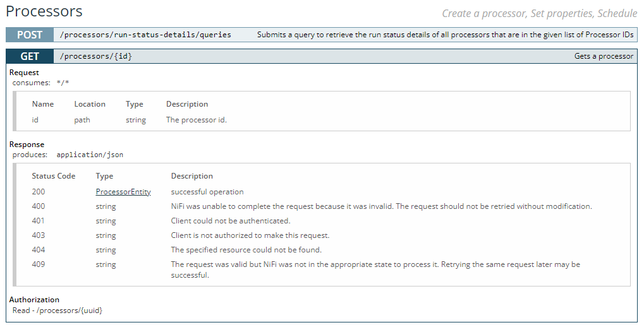Click status code 200 cell
The width and height of the screenshot is (644, 325).
coord(38,192)
